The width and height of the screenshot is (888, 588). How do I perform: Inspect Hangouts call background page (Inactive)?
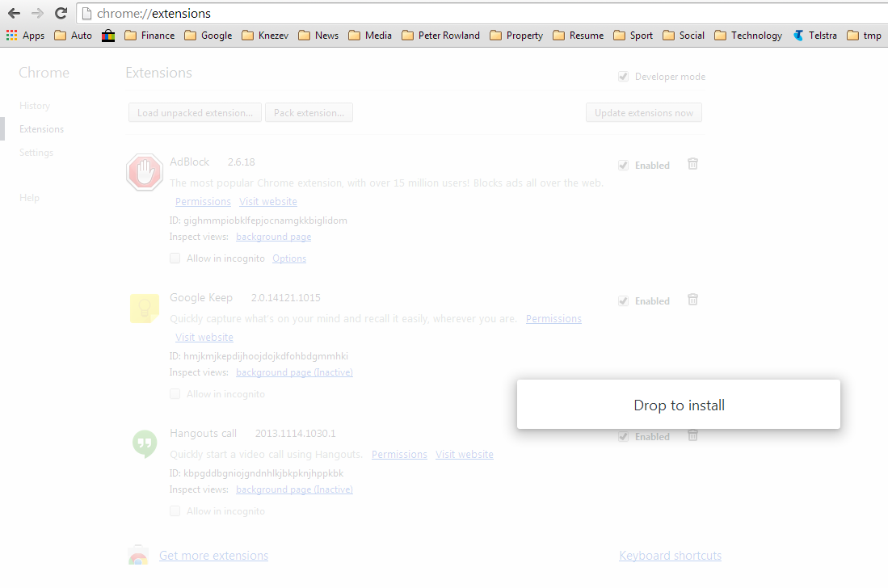294,489
